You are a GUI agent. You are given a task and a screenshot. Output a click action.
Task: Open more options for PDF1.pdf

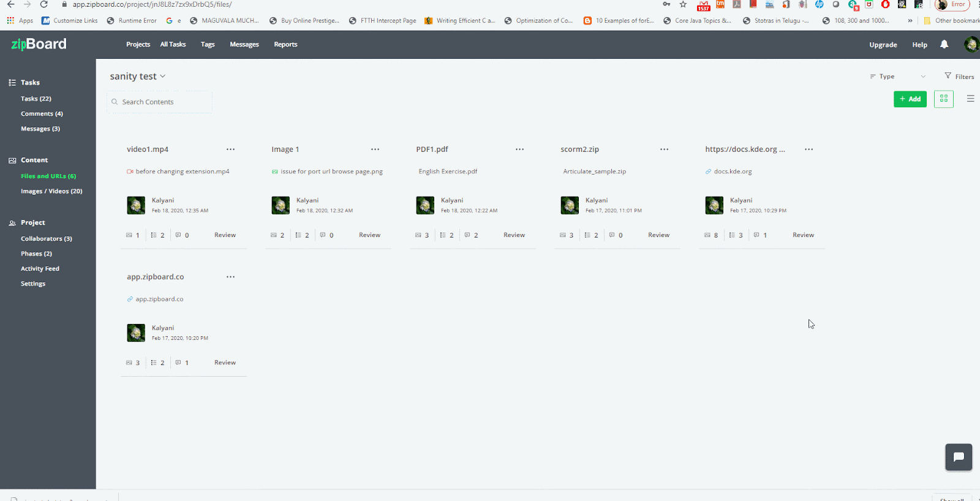[x=519, y=149]
